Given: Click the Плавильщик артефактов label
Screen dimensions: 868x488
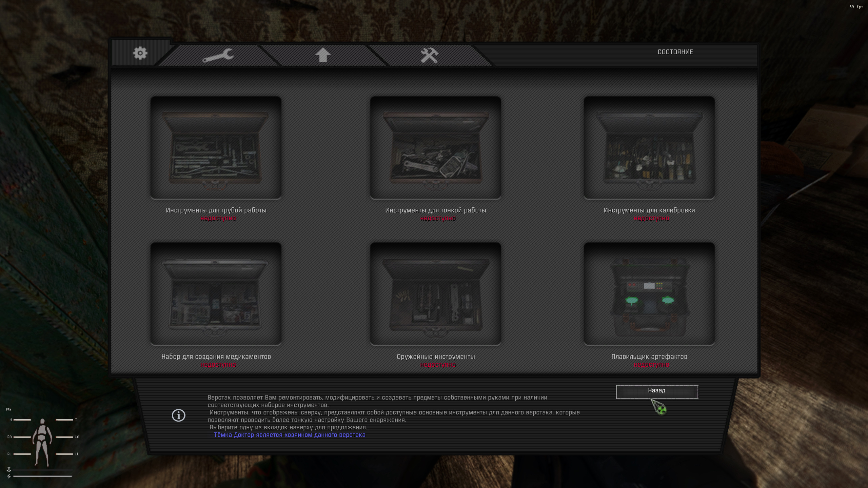Looking at the screenshot, I should [x=649, y=357].
